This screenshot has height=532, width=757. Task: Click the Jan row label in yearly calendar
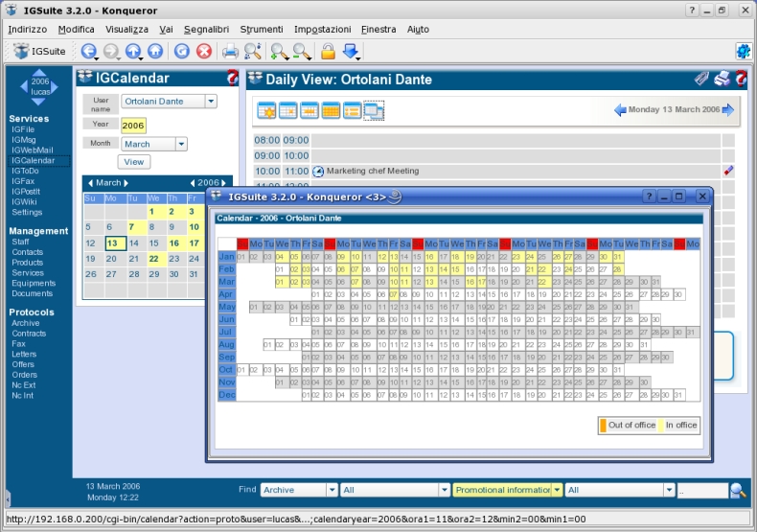(226, 257)
